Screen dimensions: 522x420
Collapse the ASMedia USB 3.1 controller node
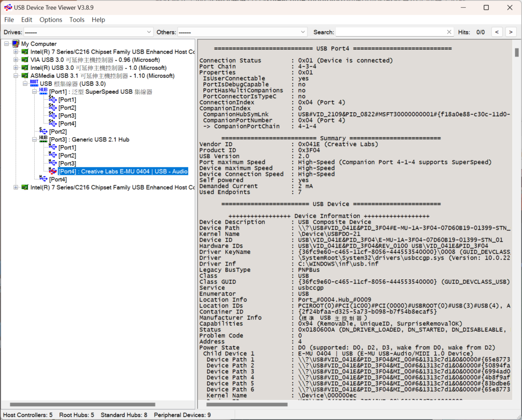[16, 75]
